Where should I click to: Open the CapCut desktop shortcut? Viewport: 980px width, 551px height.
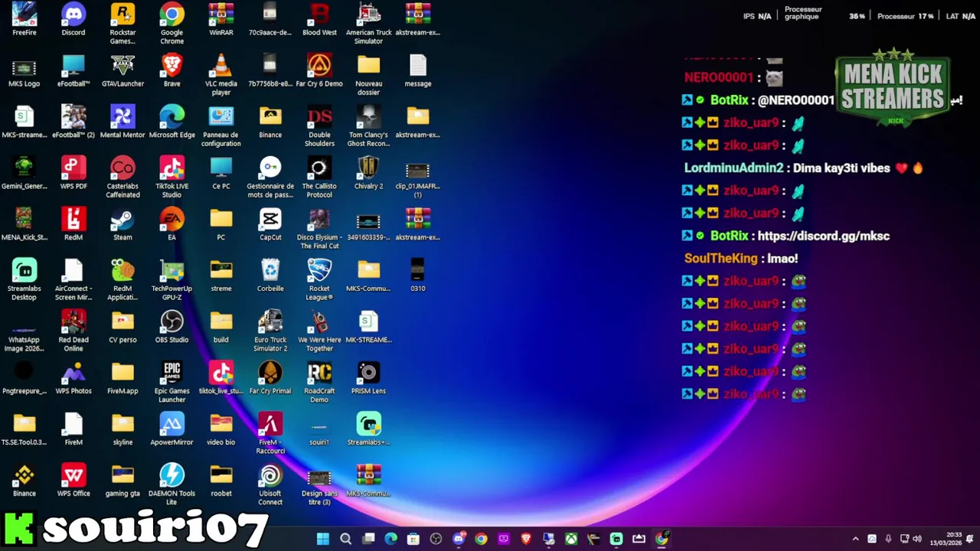tap(270, 224)
